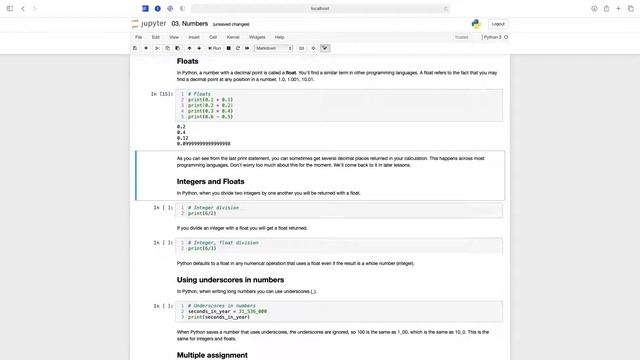Click output line 0.09999999999999998
This screenshot has width=640, height=360.
coord(204,144)
